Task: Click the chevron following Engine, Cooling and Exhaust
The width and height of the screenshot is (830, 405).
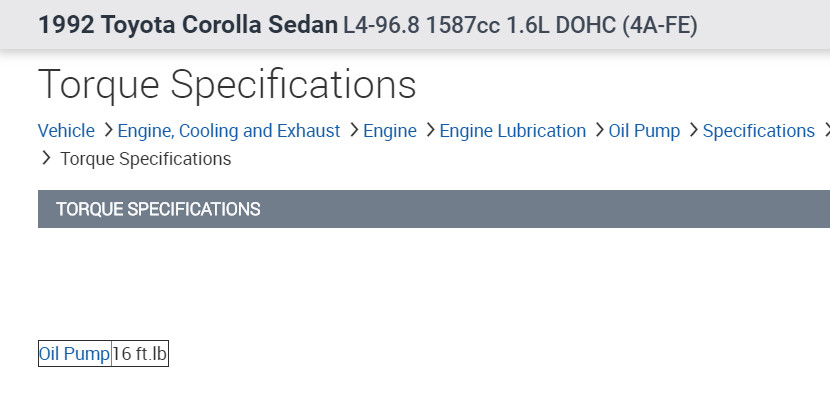Action: [x=352, y=130]
